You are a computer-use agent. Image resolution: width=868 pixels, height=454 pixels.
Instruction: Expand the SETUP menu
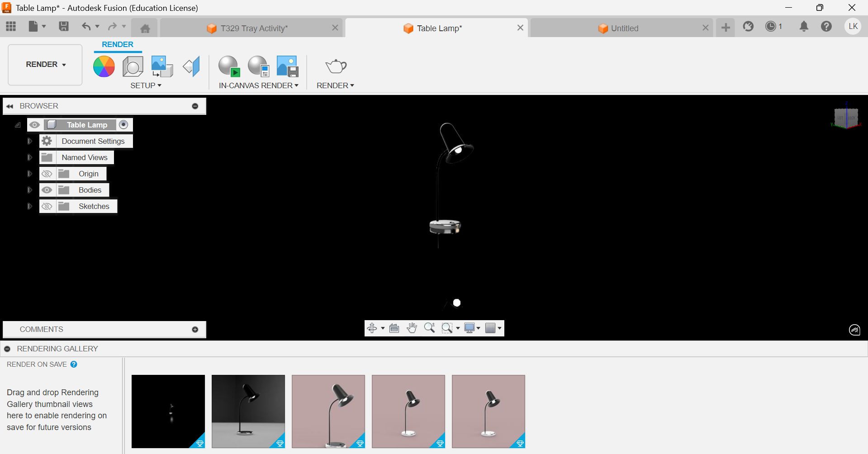[146, 85]
